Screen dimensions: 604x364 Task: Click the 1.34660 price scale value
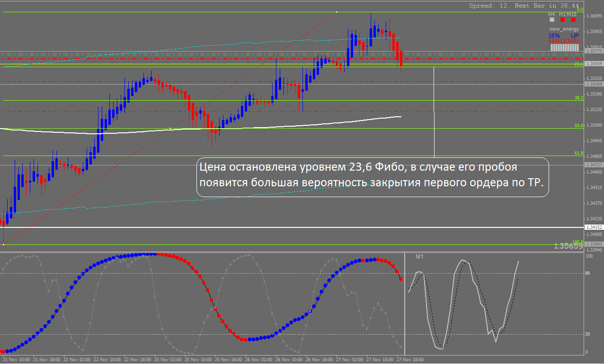[594, 172]
